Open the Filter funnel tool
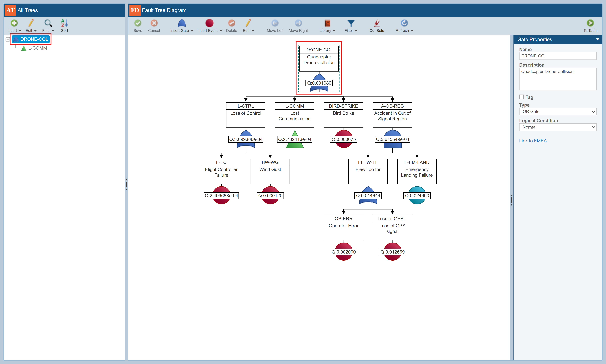Screen dimensions: 606x364 pyautogui.click(x=351, y=23)
